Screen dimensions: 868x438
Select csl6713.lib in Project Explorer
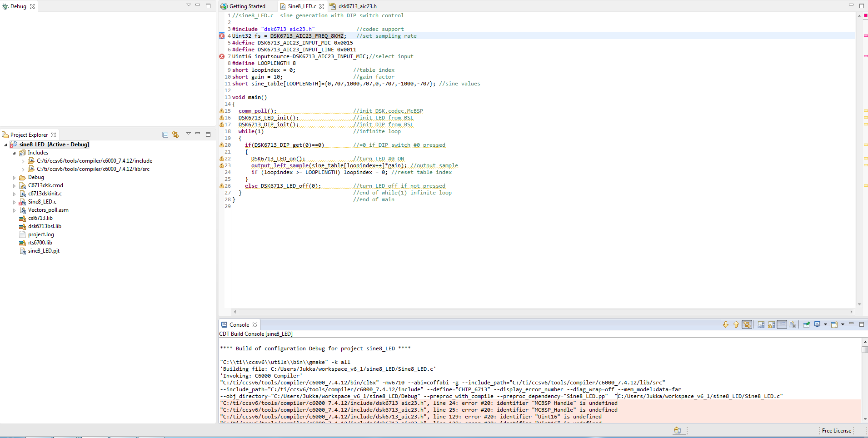tap(40, 218)
